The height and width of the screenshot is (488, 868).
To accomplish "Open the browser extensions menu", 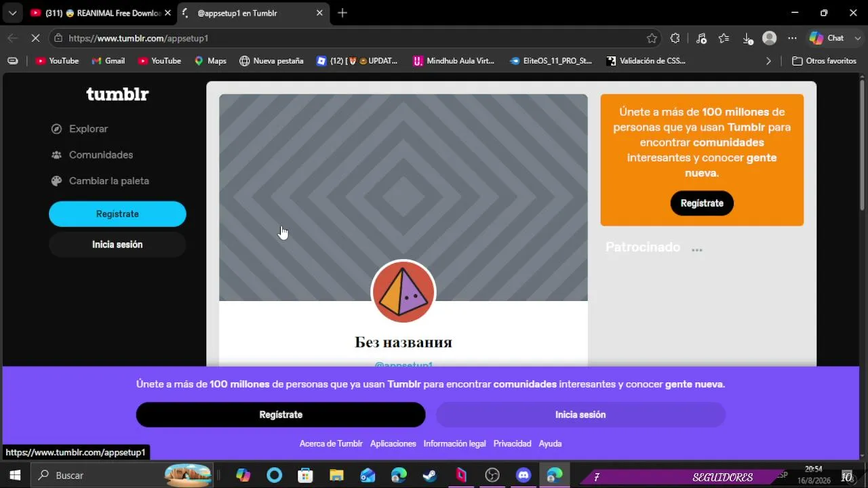I will pyautogui.click(x=675, y=38).
